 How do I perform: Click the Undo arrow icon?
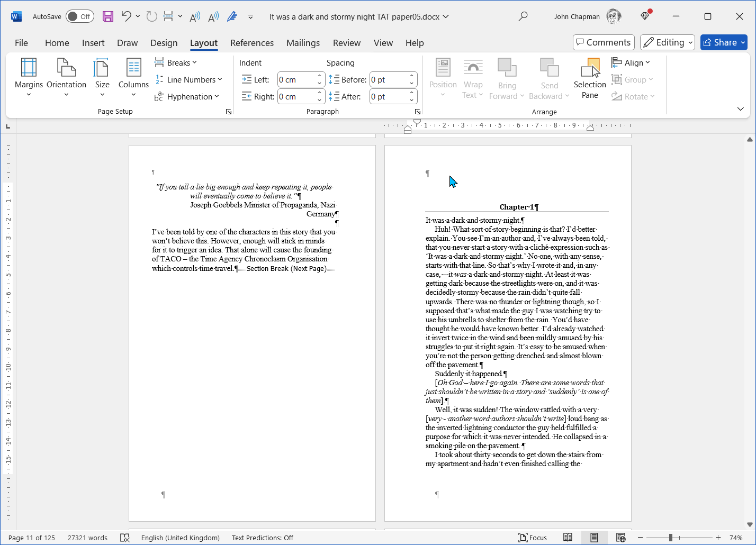pyautogui.click(x=126, y=16)
